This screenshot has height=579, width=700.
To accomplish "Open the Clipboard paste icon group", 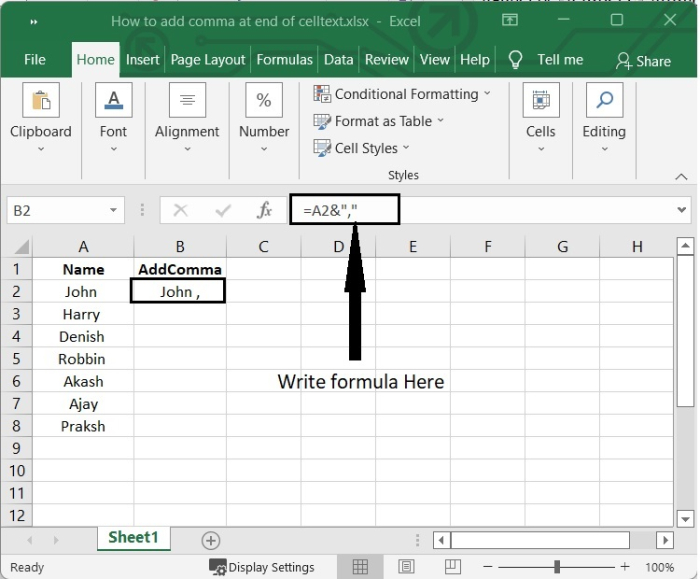I will click(41, 100).
